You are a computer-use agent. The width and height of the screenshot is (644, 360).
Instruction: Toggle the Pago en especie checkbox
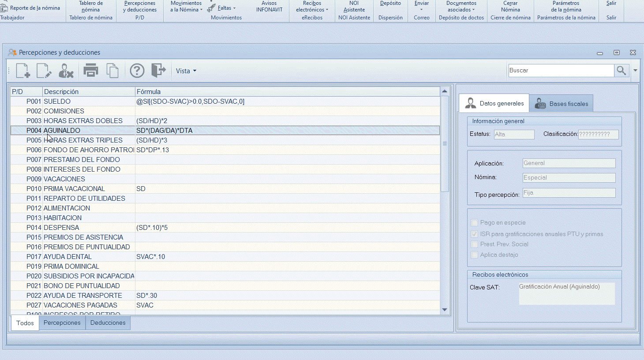(475, 223)
